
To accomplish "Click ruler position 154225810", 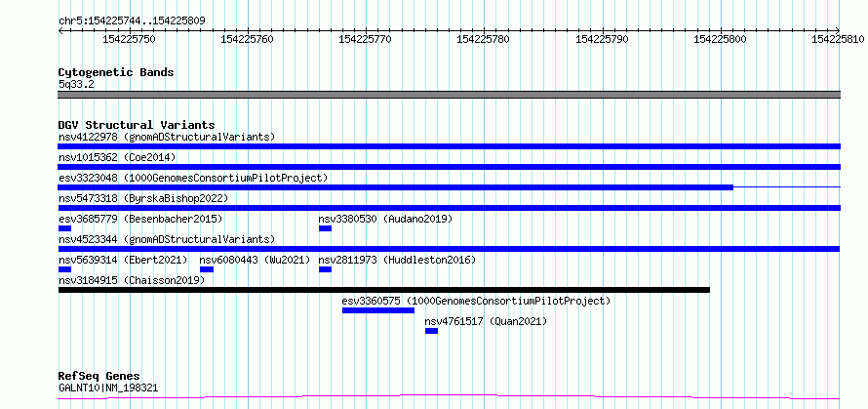I will coord(838,39).
